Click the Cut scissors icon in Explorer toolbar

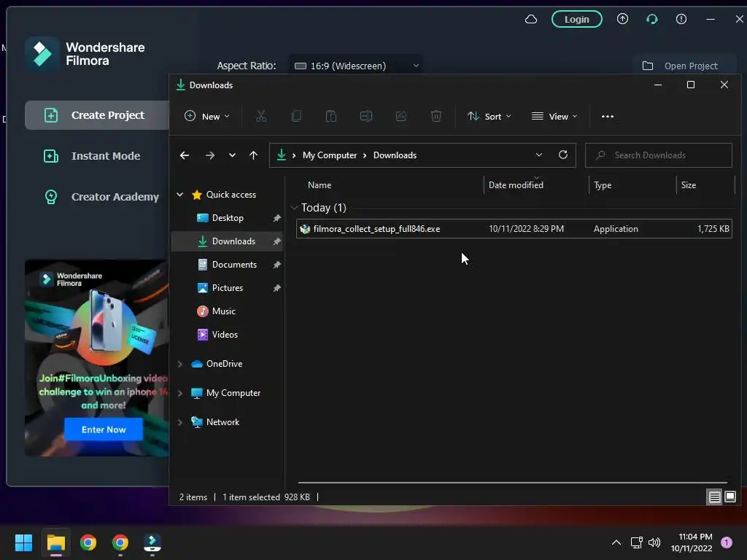pos(260,116)
